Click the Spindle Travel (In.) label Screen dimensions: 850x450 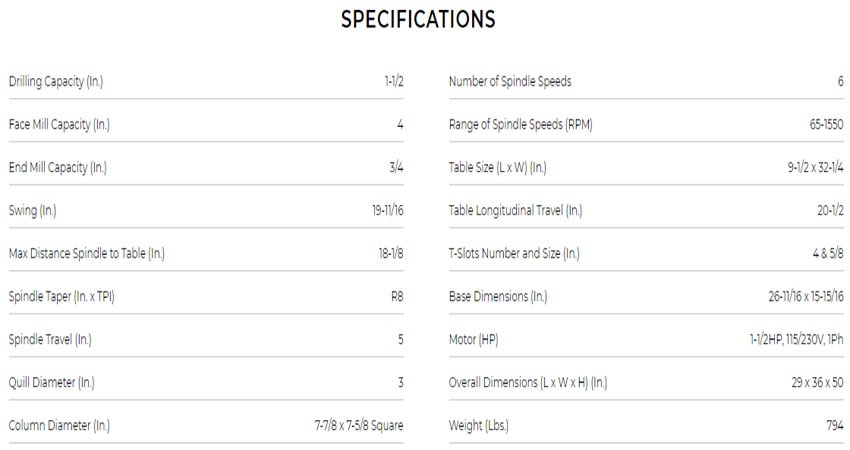[x=50, y=340]
